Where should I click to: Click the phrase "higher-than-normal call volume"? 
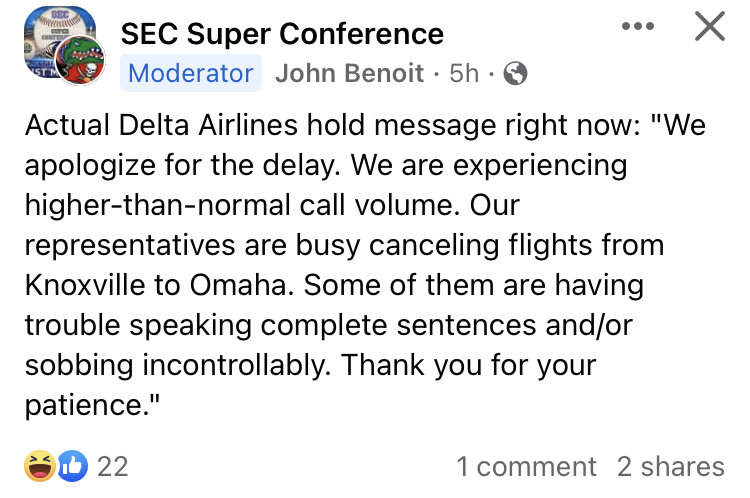(234, 205)
